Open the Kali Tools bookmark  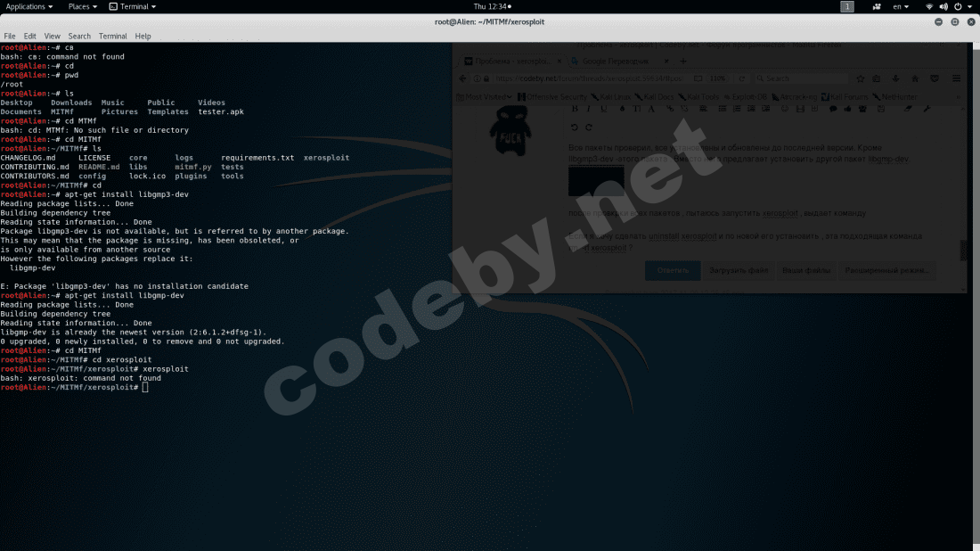pyautogui.click(x=698, y=97)
